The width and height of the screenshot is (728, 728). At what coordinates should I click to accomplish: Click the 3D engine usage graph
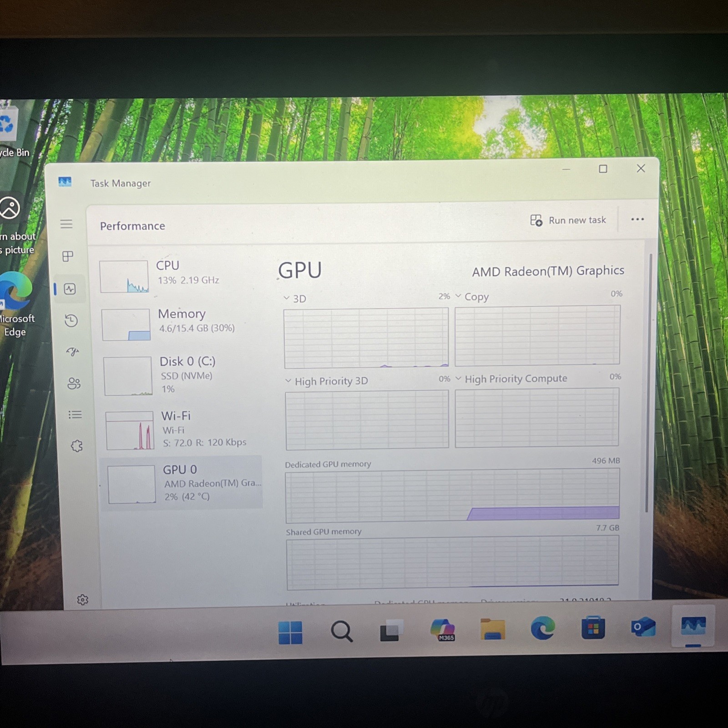point(366,338)
